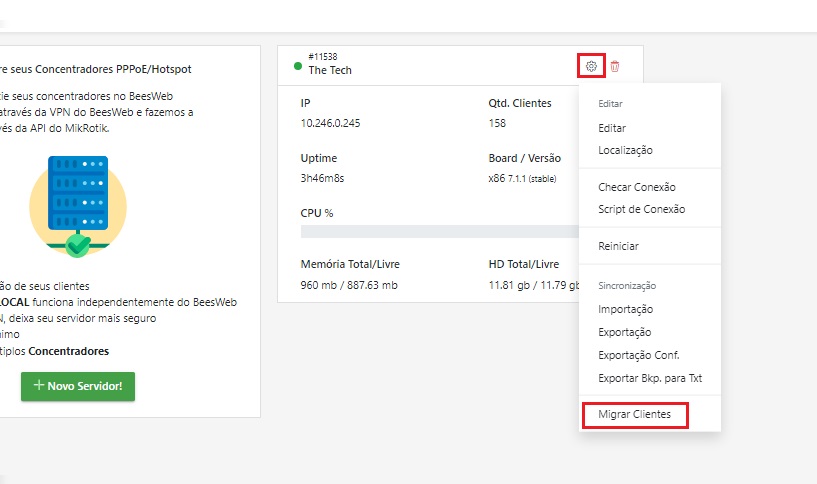This screenshot has height=484, width=817.
Task: Click the Qtd. Clientes value 158
Action: click(497, 123)
